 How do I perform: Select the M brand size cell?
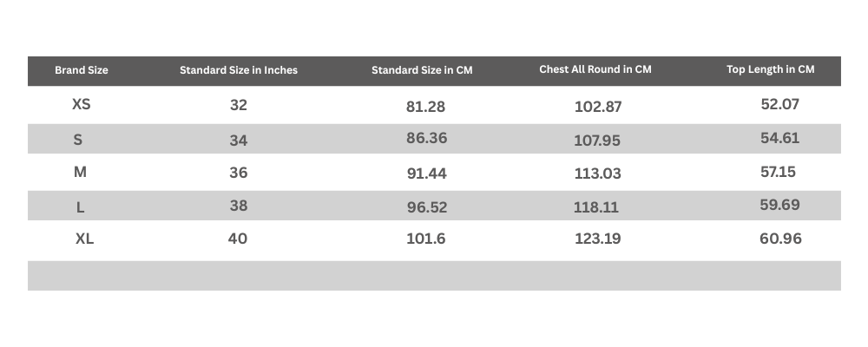pos(80,172)
